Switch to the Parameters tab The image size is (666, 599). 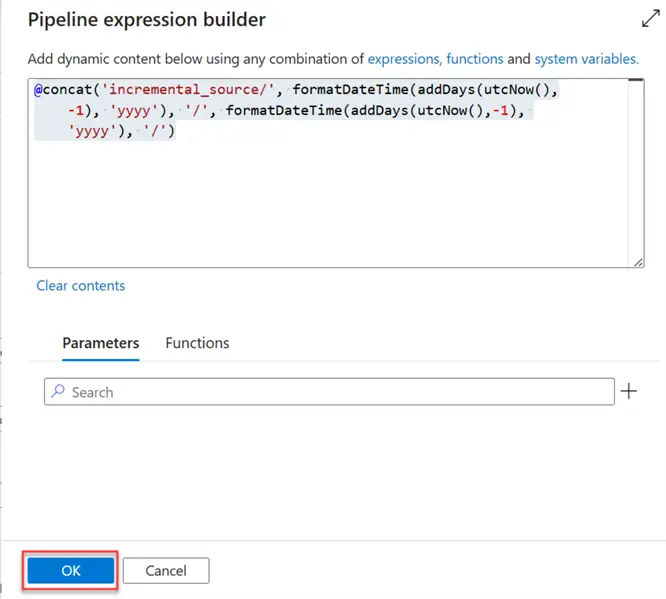100,343
